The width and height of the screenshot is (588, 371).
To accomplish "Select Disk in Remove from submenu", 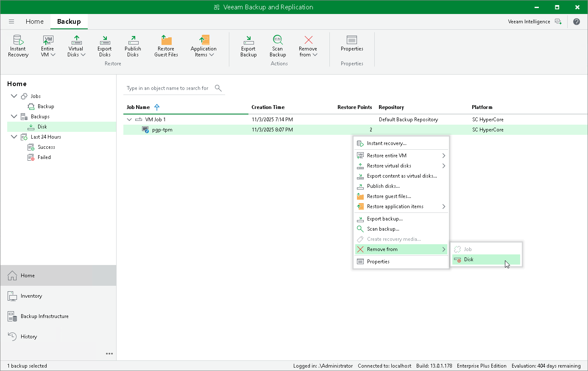I will point(468,259).
